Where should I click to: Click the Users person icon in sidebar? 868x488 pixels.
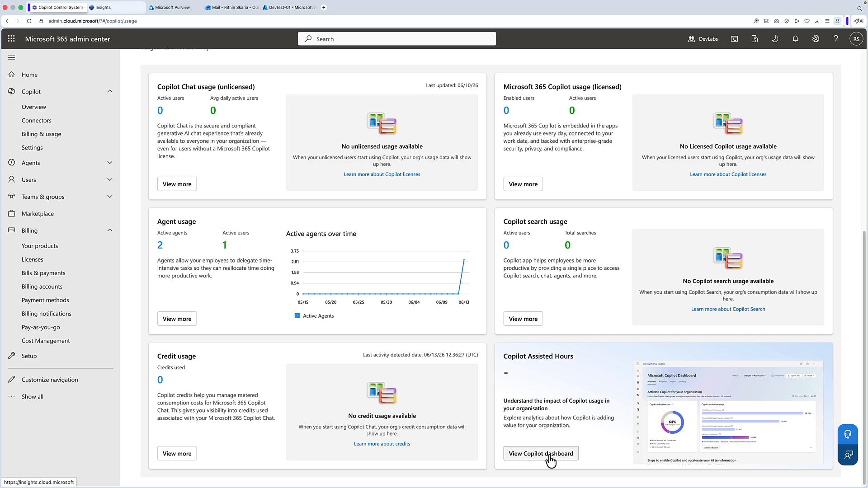coord(12,179)
